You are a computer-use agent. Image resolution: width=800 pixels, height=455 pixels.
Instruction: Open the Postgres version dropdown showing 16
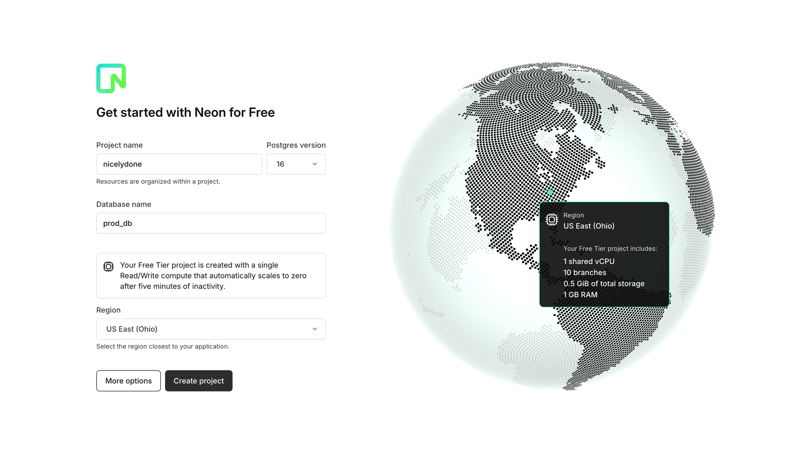coord(295,164)
